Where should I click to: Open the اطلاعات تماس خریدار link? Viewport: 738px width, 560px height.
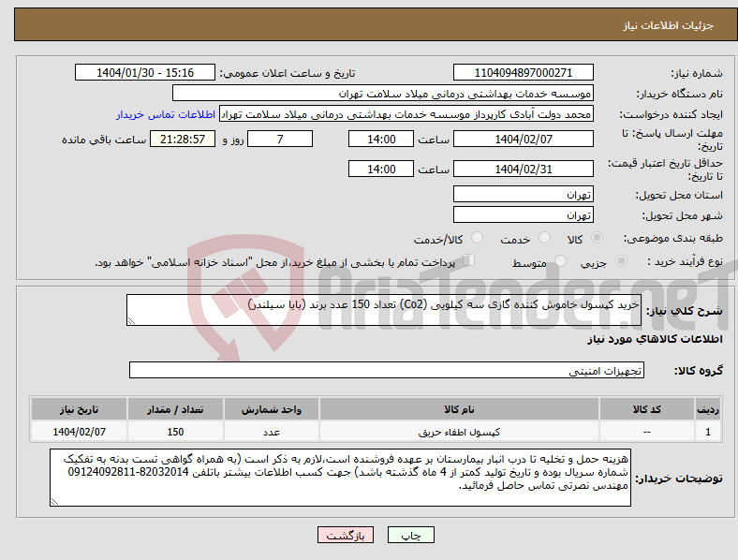pyautogui.click(x=166, y=114)
